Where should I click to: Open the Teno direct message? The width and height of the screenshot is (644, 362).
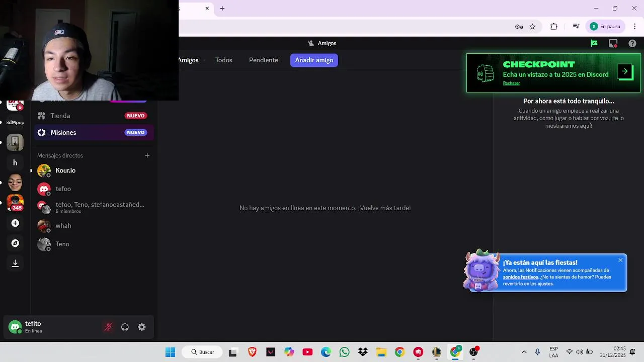[x=94, y=244]
